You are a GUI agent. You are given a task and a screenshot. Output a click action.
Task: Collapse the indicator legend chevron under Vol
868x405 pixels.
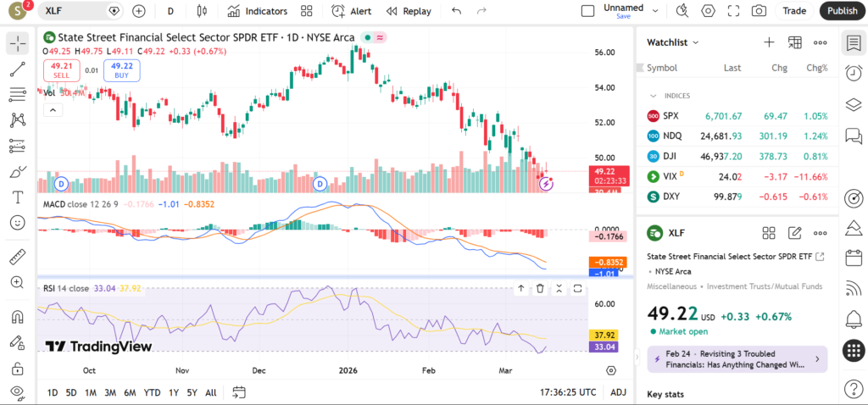tap(53, 109)
